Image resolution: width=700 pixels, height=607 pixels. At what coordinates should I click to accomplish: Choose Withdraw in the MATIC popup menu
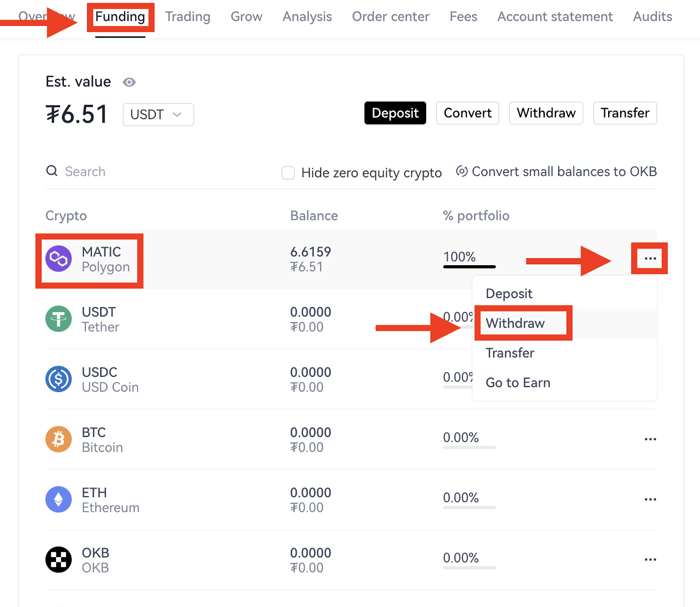(565, 323)
